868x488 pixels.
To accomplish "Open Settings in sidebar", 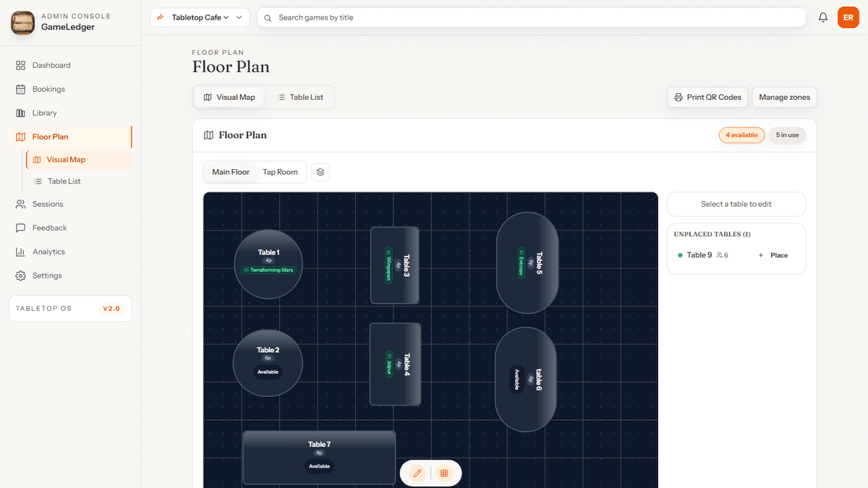I will point(70,275).
